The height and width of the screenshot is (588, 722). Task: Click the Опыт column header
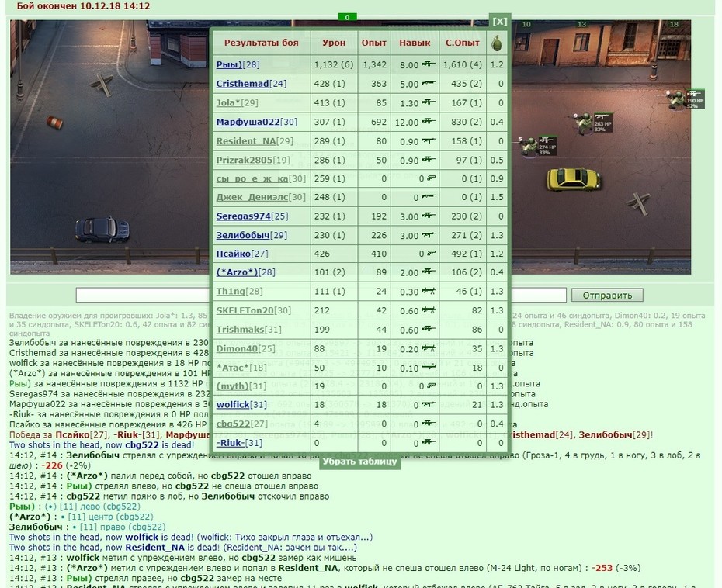pos(374,43)
